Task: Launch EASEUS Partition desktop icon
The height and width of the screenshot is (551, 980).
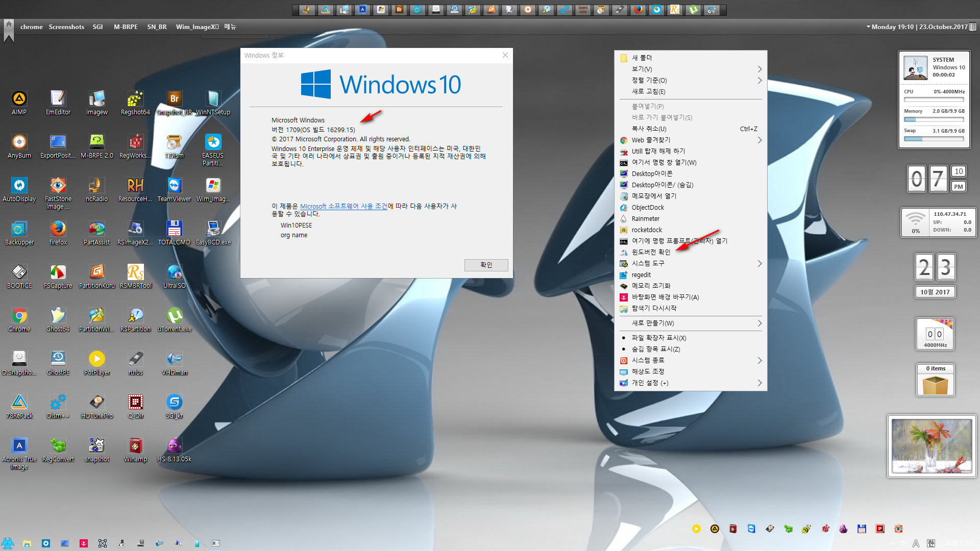Action: (x=213, y=149)
